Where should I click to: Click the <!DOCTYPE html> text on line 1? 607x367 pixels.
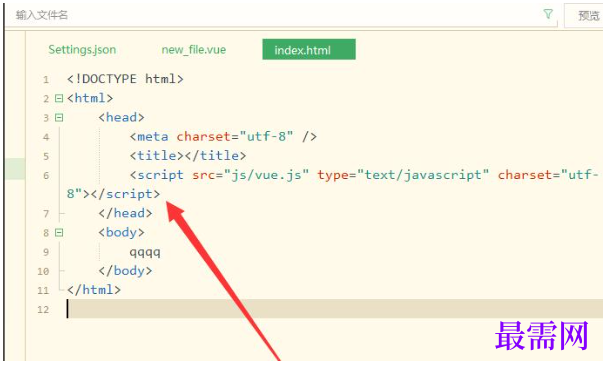[125, 79]
